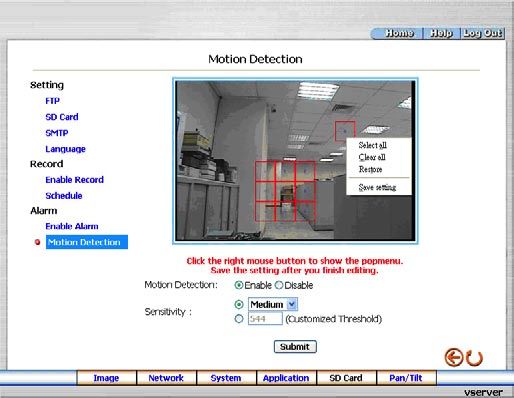
Task: Click the orange refresh icon
Action: pos(474,358)
